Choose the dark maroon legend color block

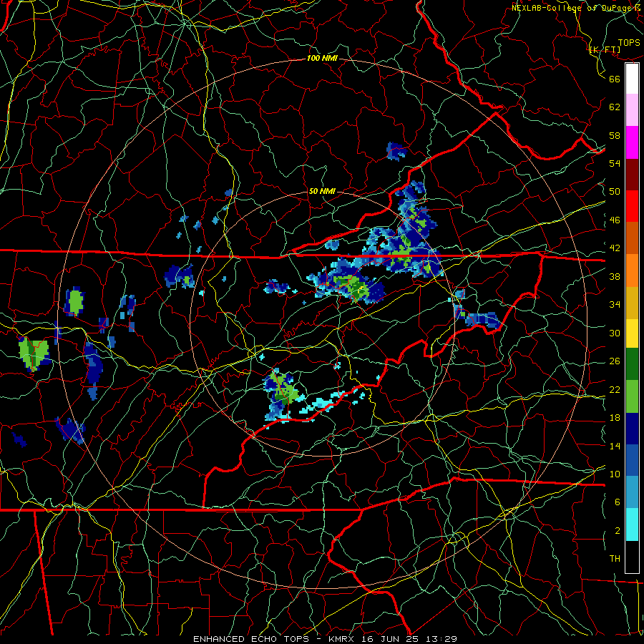[x=632, y=175]
